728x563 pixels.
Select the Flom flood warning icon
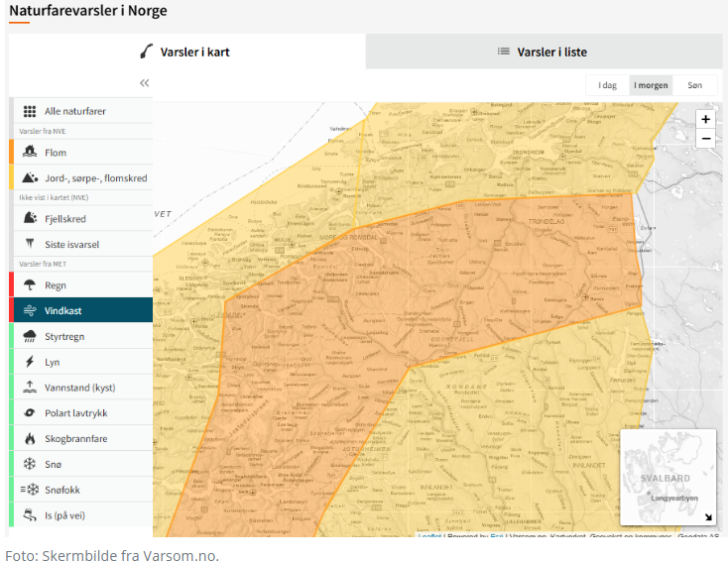pos(30,153)
